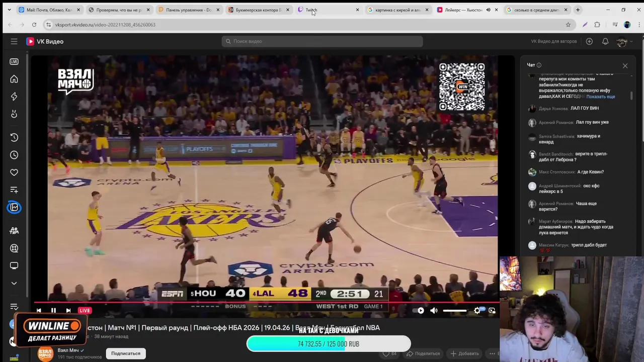This screenshot has height=362, width=644.
Task: Jump to the LIVE position badge
Action: (x=85, y=310)
